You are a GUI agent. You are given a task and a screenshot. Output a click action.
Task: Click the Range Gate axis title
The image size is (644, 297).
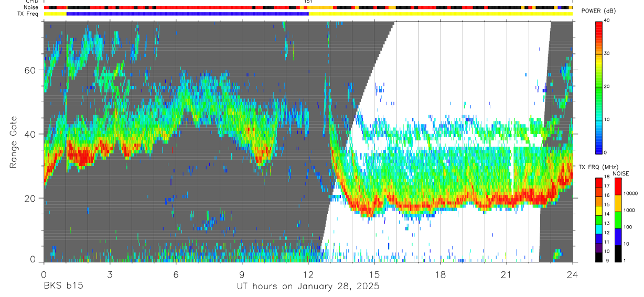tap(14, 142)
